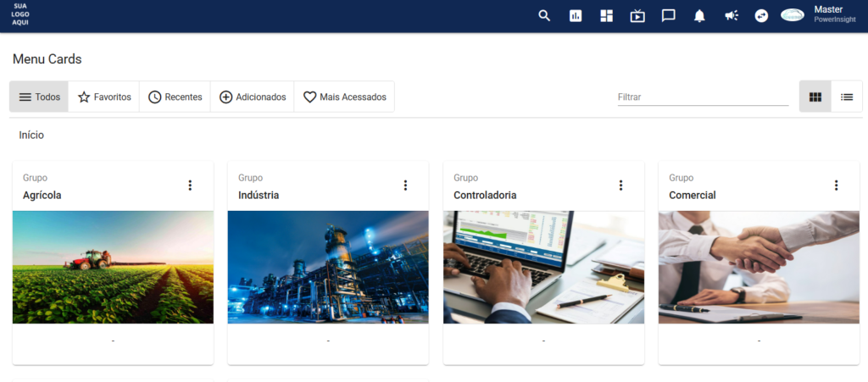The height and width of the screenshot is (382, 868).
Task: Click the Filtrar input field
Action: pos(703,97)
